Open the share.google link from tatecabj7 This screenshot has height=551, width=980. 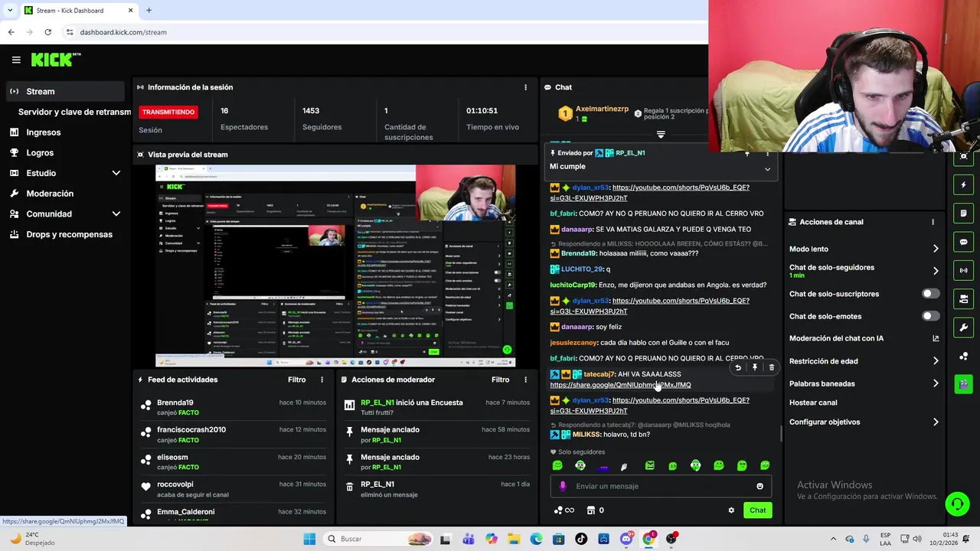point(620,385)
